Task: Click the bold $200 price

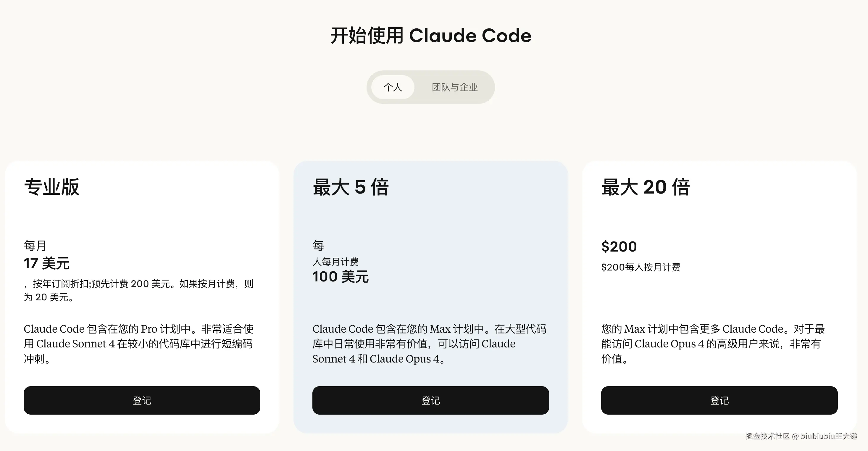Action: coord(619,247)
